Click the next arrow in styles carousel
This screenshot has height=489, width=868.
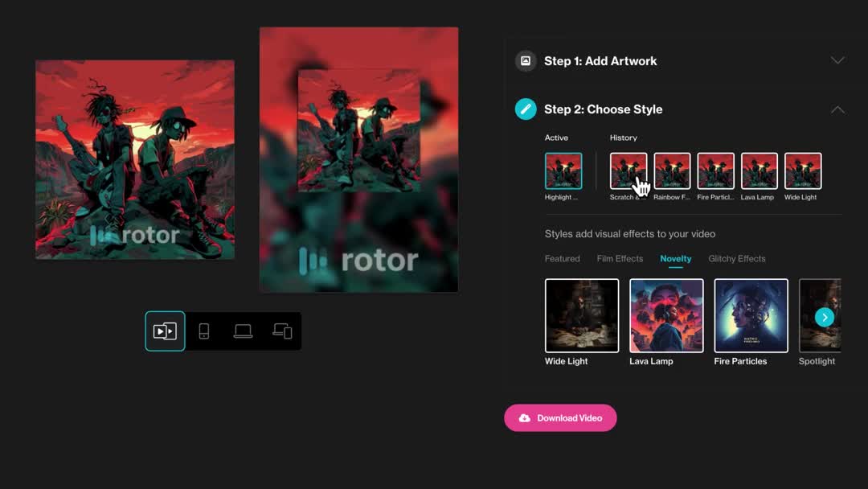coord(825,318)
